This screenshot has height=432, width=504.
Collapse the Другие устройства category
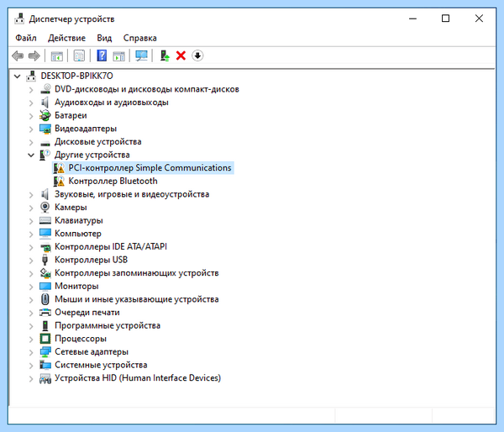tap(31, 155)
